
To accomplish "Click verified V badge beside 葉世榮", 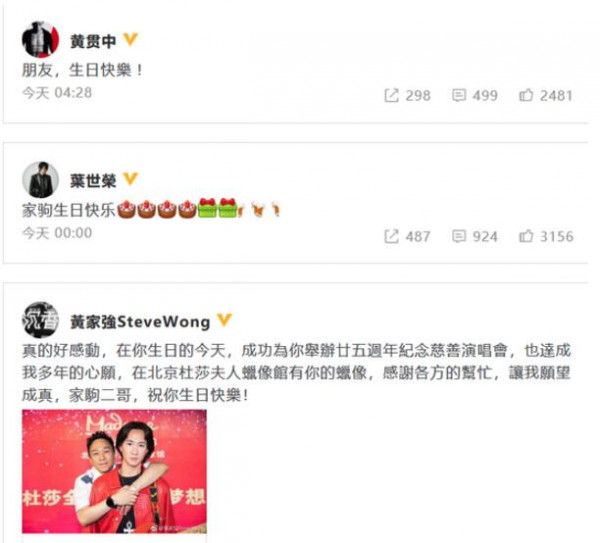I will coord(130,179).
